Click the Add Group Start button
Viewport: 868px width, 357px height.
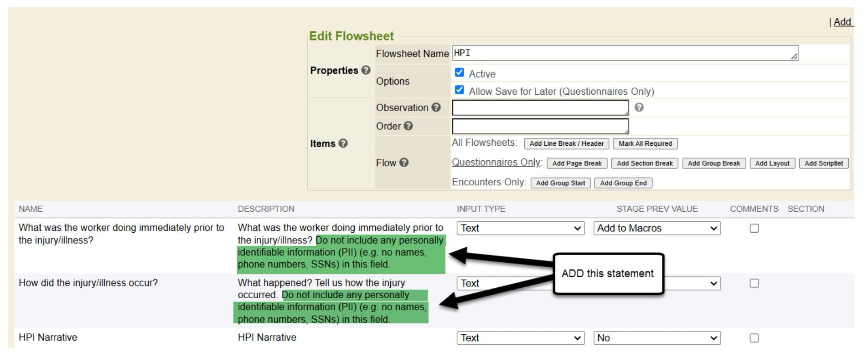coord(560,183)
